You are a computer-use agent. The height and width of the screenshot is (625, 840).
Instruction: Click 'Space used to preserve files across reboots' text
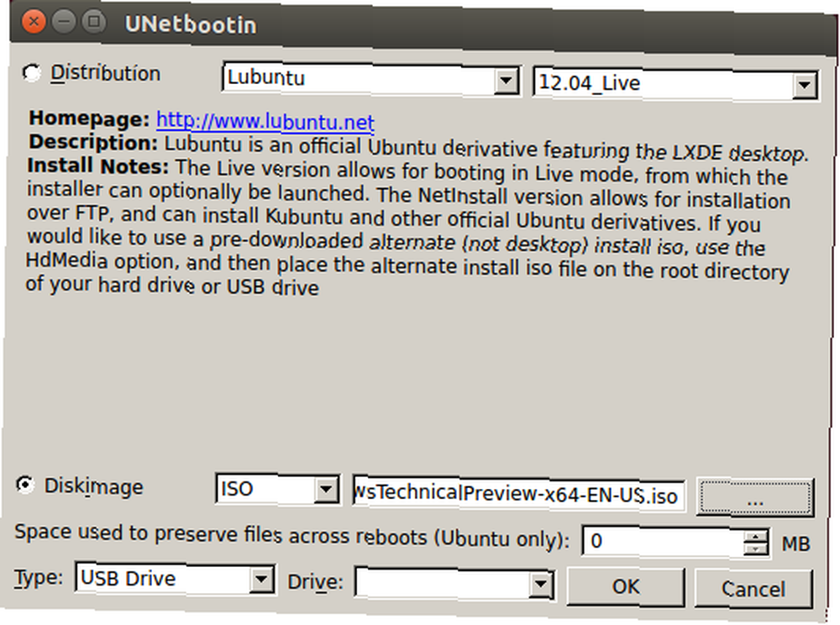click(x=291, y=536)
